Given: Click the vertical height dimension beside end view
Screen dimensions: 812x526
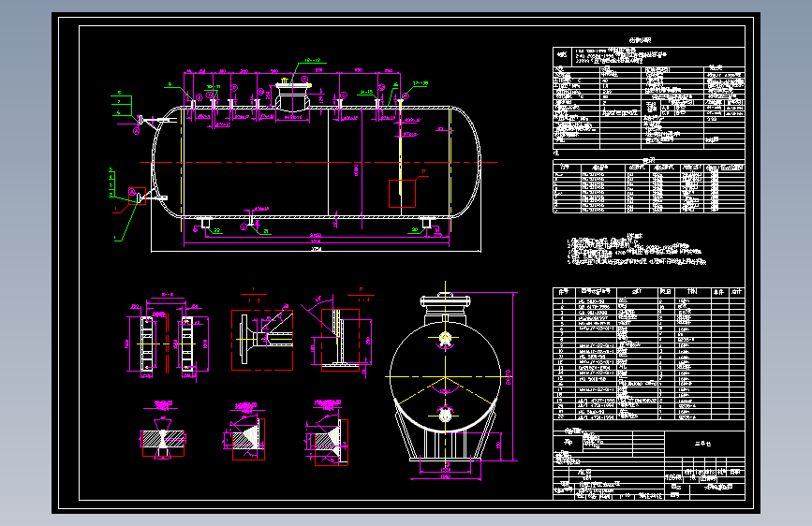Looking at the screenshot, I should [x=512, y=376].
